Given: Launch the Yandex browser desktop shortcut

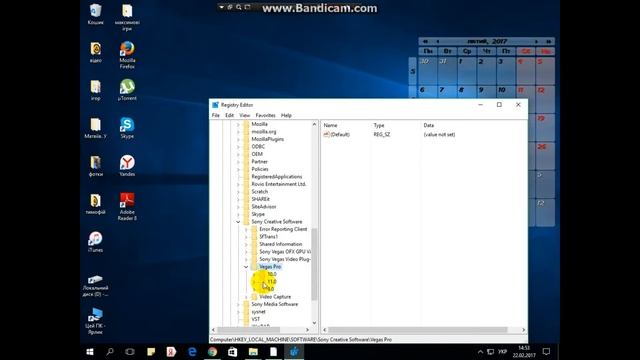Looking at the screenshot, I should pos(127,166).
